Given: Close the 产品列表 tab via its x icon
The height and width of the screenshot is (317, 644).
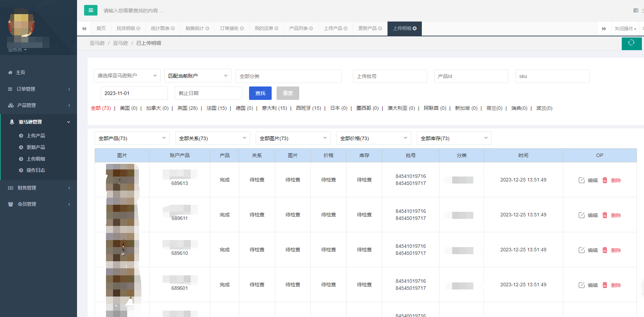Looking at the screenshot, I should coord(311,29).
